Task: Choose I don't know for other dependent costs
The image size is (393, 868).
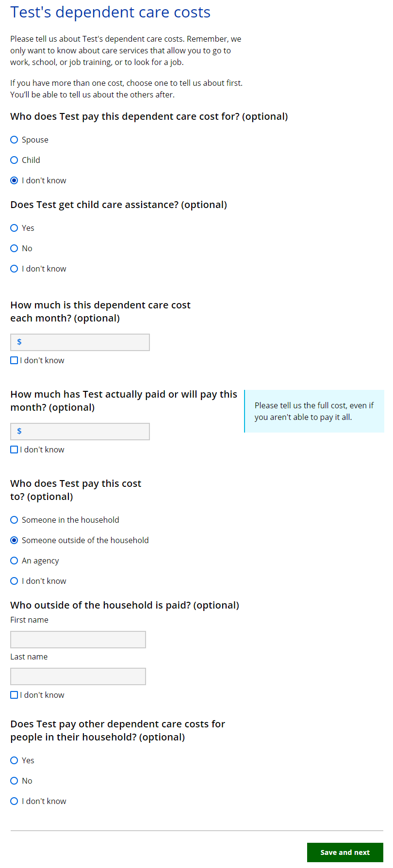Action: pos(15,801)
